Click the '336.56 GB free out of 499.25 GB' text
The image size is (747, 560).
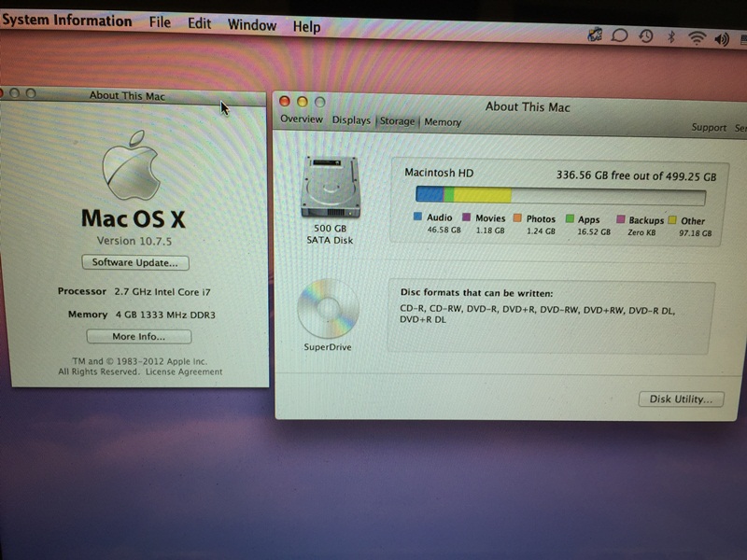(x=636, y=175)
